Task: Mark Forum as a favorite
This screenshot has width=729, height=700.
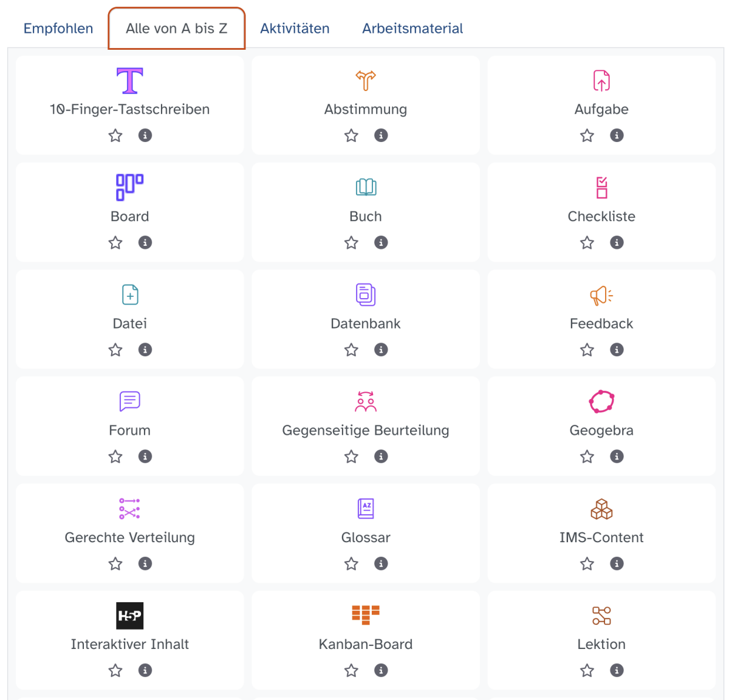Action: click(x=115, y=457)
